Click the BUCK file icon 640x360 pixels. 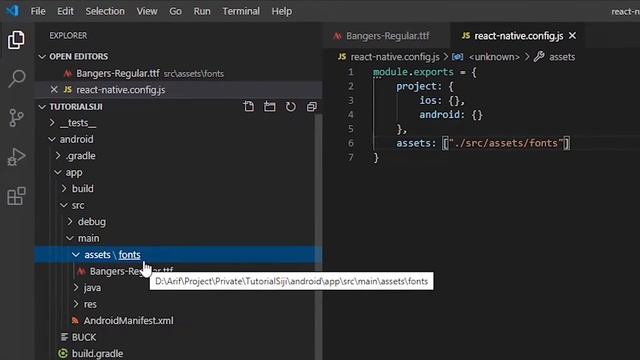pyautogui.click(x=64, y=337)
